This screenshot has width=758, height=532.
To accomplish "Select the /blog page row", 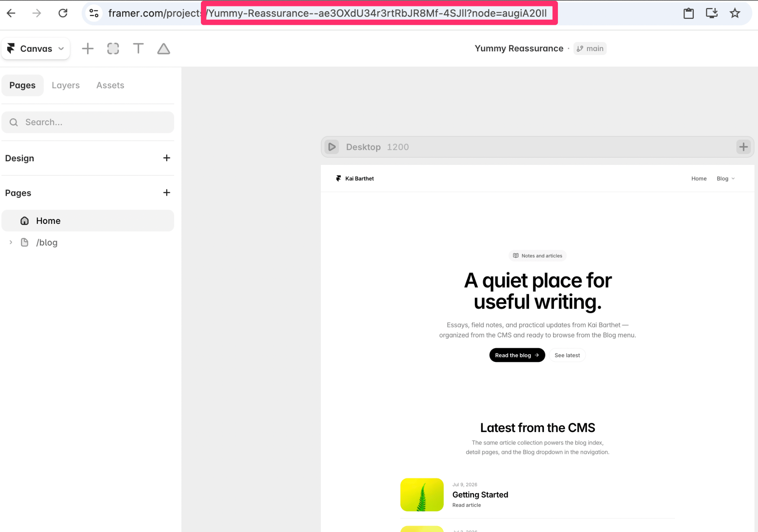I will coord(88,242).
